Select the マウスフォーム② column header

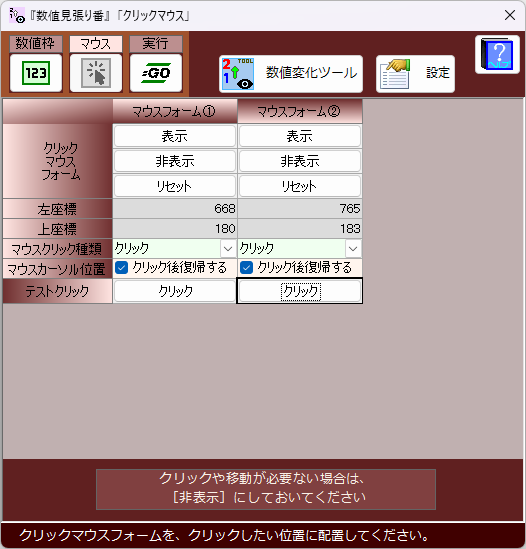tap(300, 111)
